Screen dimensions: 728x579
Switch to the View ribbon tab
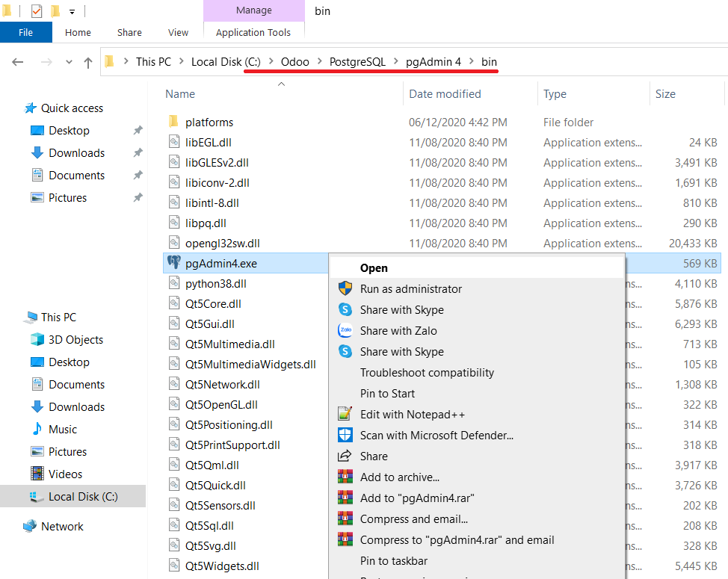(x=179, y=32)
